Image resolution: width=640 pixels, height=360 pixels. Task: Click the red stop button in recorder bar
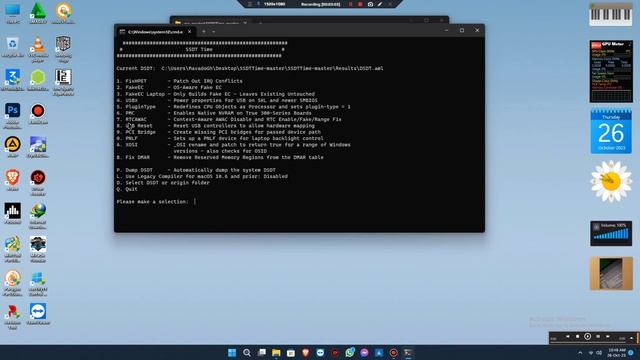(360, 4)
